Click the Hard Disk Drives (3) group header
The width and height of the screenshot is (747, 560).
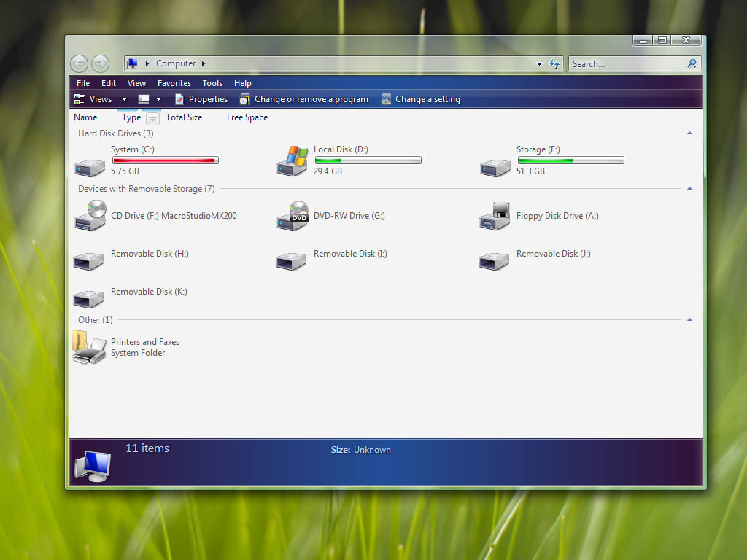116,133
